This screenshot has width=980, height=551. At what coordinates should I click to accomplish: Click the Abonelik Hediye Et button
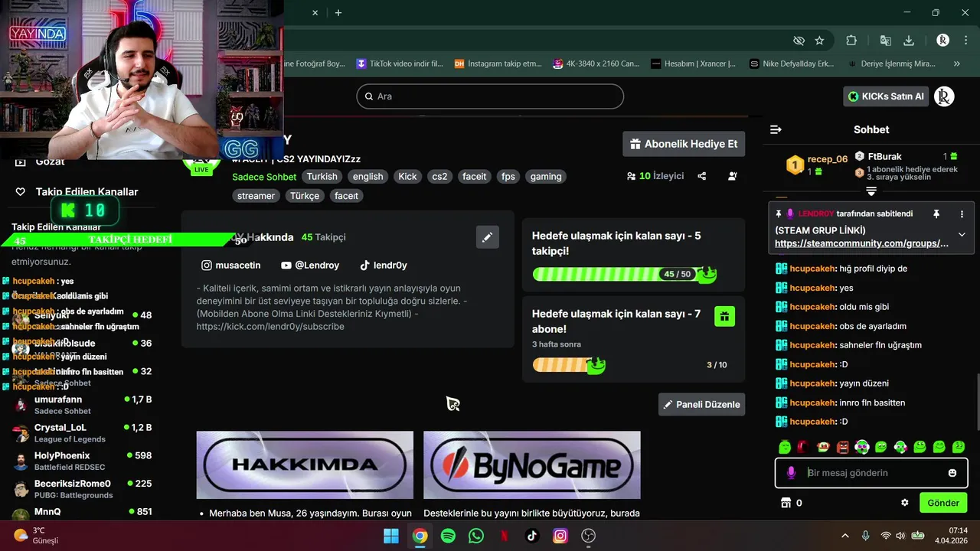pos(684,144)
